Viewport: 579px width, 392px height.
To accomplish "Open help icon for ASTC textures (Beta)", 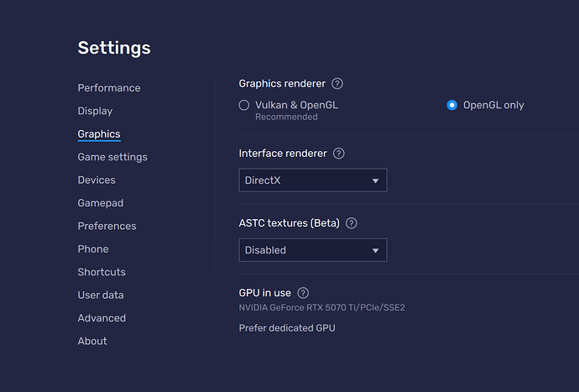I will click(x=351, y=223).
